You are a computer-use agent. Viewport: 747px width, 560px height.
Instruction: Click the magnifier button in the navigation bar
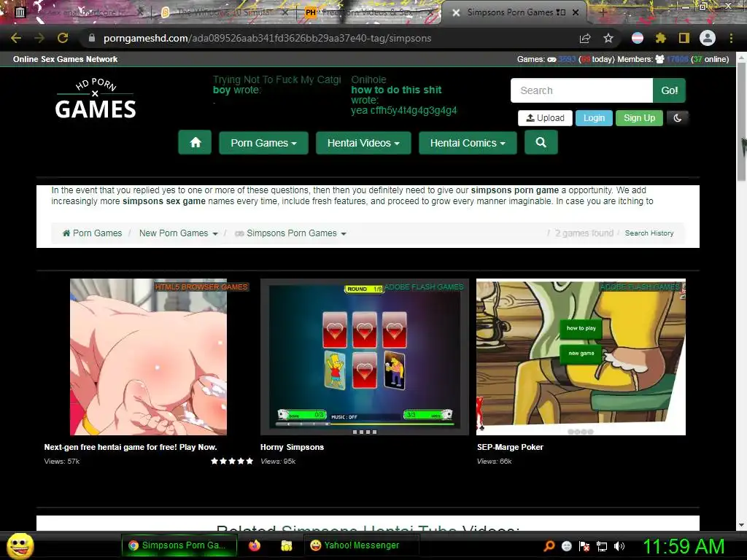point(541,142)
